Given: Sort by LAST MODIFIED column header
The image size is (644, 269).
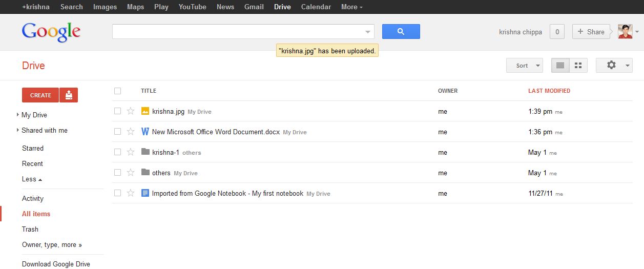Looking at the screenshot, I should point(549,91).
